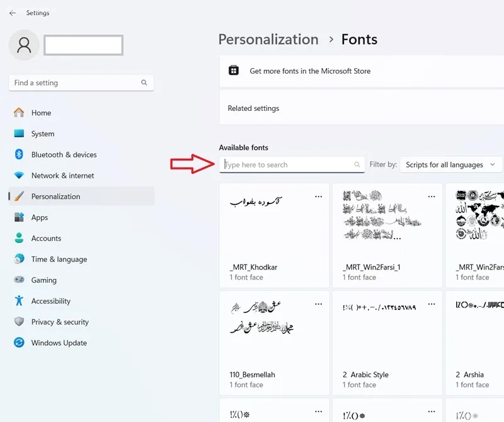Select the Personalization paintbrush icon
The width and height of the screenshot is (504, 422).
pyautogui.click(x=19, y=196)
